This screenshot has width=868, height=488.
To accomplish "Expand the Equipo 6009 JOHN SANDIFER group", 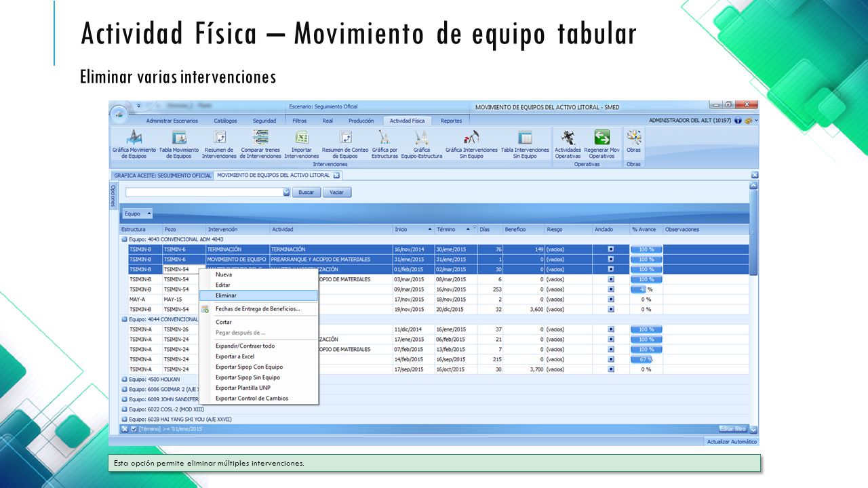I will pyautogui.click(x=125, y=399).
